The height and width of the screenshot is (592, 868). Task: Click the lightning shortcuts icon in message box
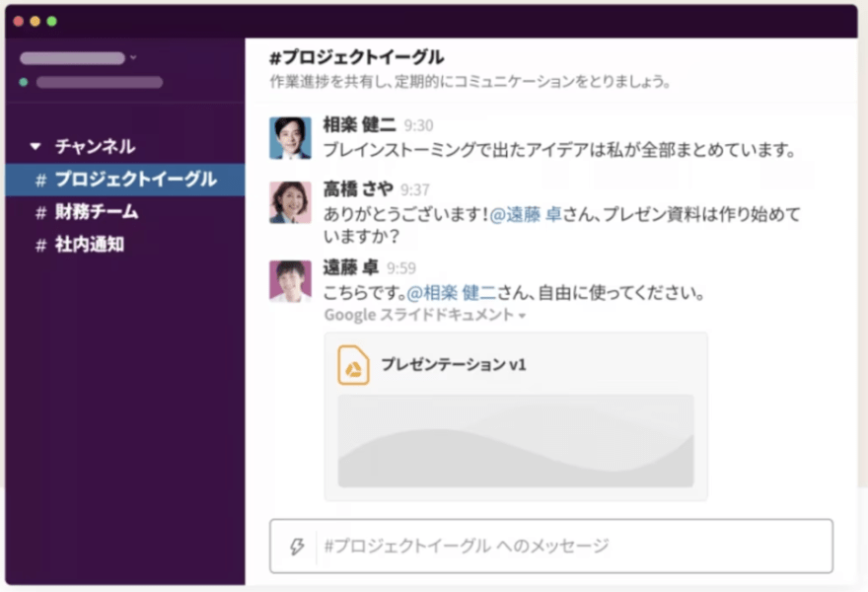click(x=297, y=546)
